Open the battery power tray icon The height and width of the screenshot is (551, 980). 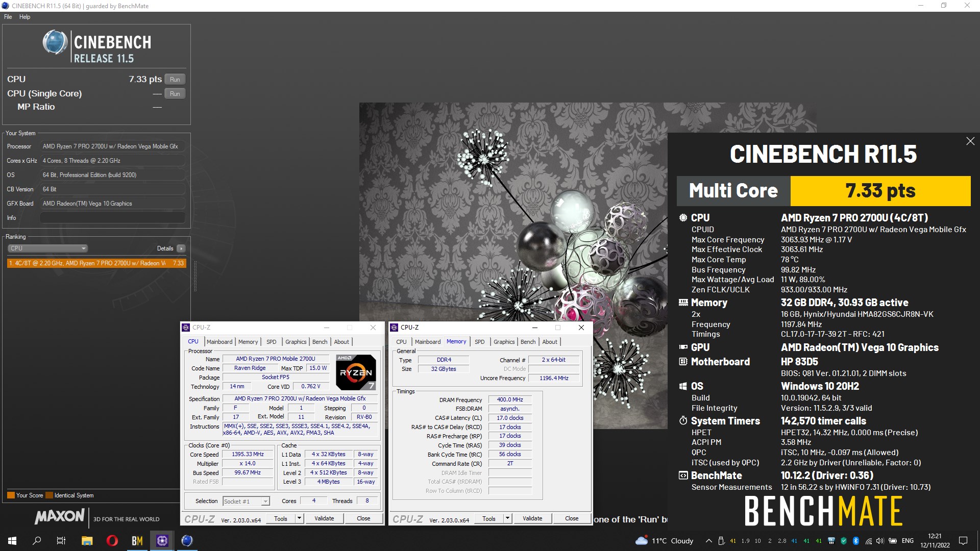pyautogui.click(x=893, y=541)
